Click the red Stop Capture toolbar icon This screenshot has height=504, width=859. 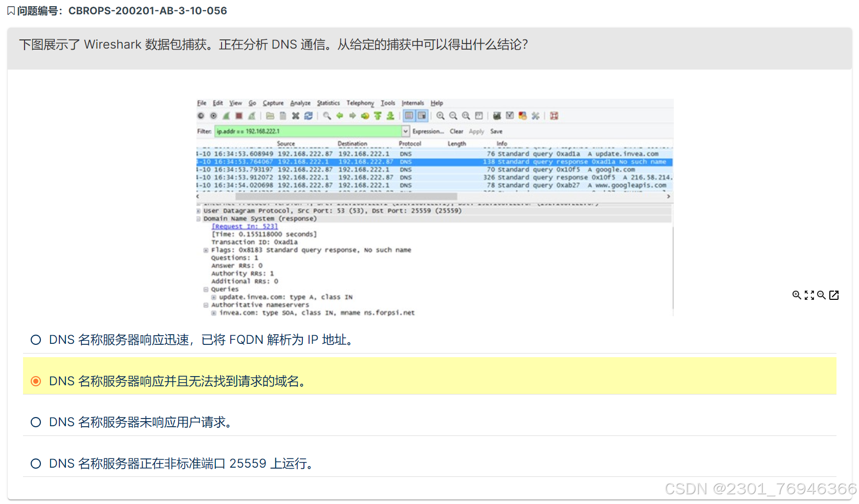(x=239, y=116)
